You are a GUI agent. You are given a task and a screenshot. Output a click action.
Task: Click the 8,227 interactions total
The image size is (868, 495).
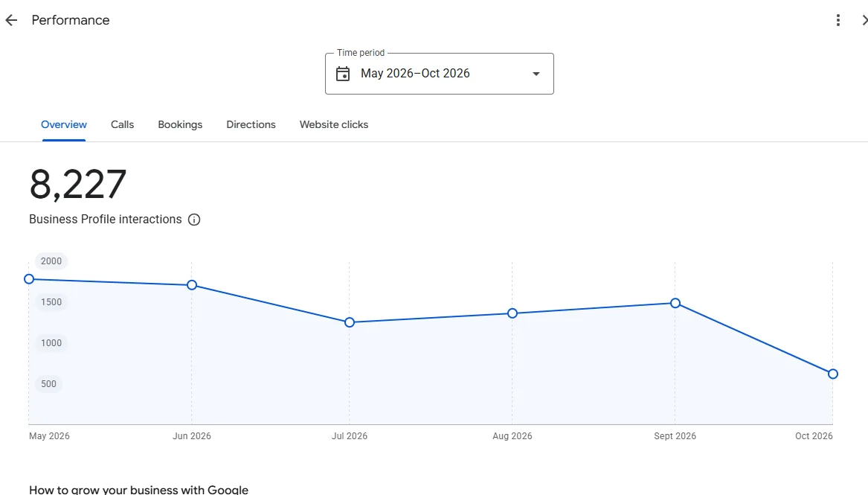78,185
